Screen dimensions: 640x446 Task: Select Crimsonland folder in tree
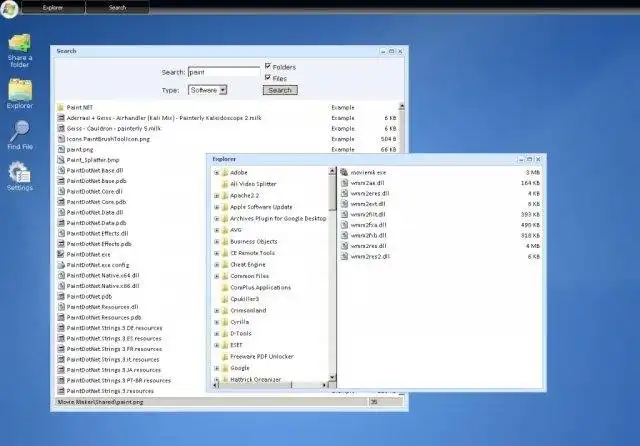point(248,310)
